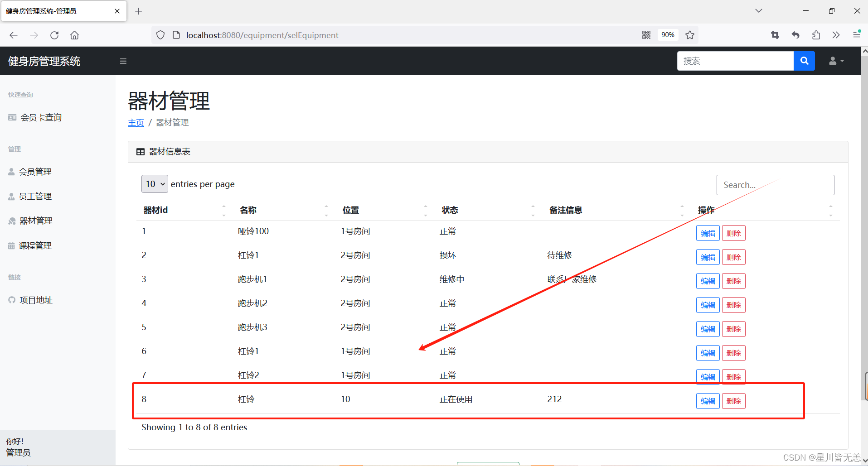The width and height of the screenshot is (868, 466).
Task: Click the table Search... field
Action: [775, 185]
